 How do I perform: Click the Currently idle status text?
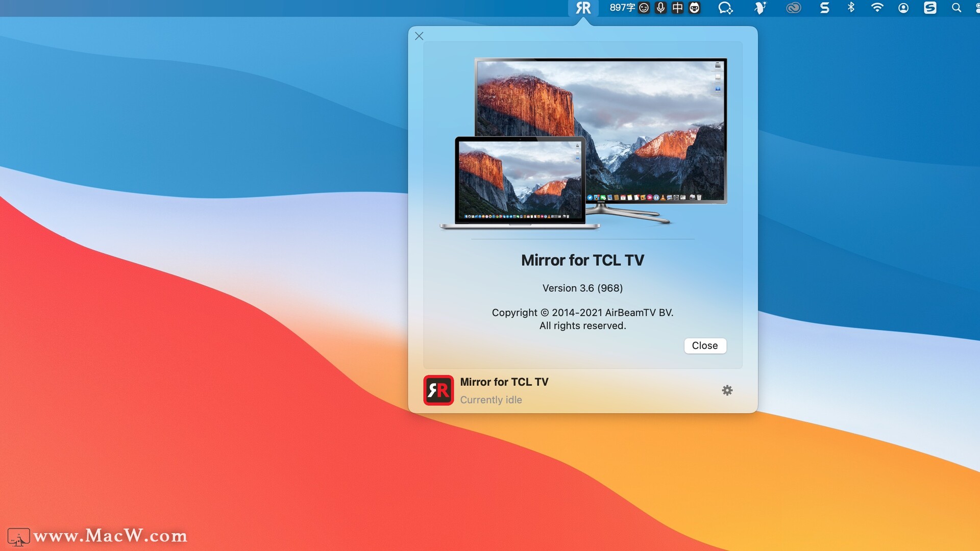pos(491,400)
